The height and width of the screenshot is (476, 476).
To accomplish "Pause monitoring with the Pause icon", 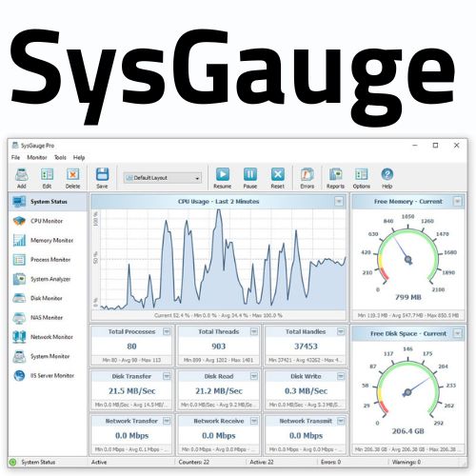I will tap(250, 178).
